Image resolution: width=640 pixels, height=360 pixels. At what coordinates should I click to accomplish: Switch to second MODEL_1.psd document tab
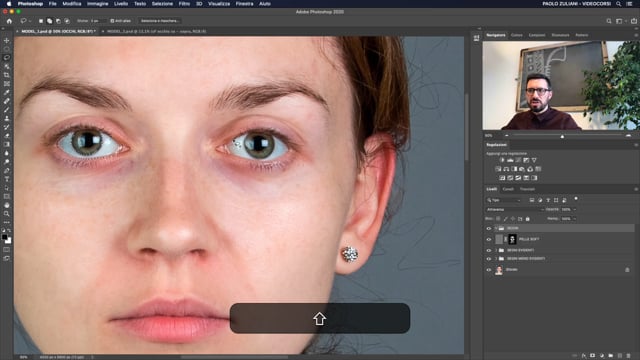point(157,31)
